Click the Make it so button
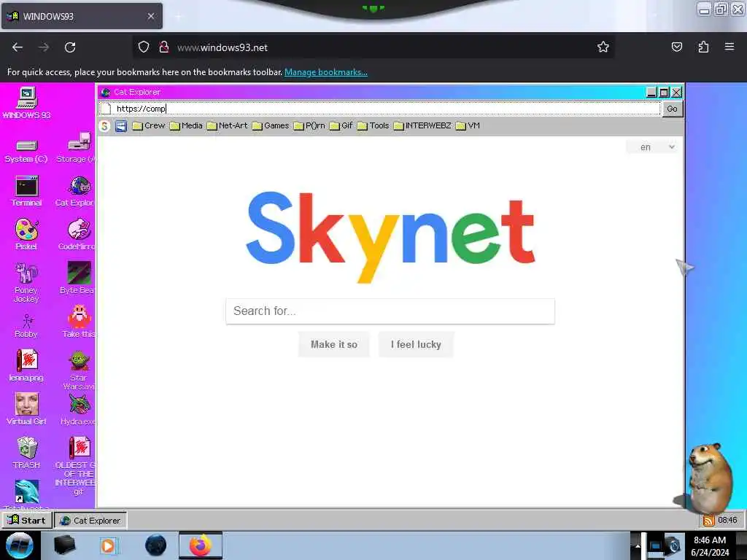 point(334,344)
